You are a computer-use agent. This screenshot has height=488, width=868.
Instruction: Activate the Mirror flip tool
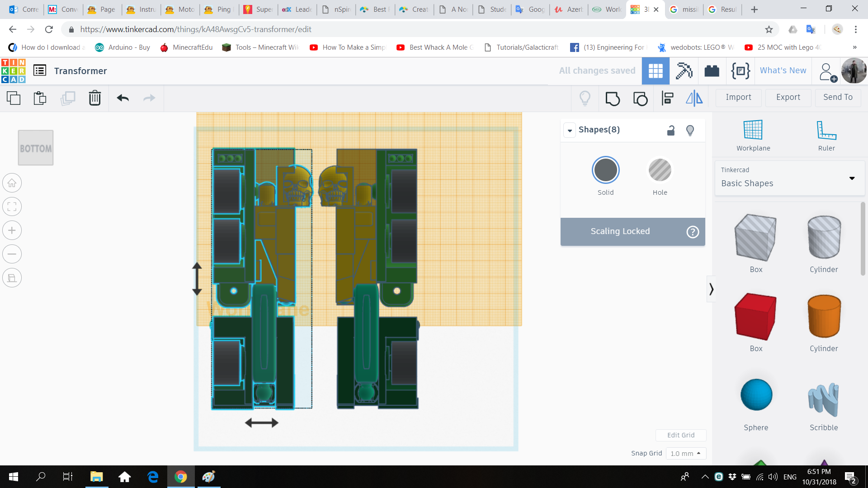point(694,98)
